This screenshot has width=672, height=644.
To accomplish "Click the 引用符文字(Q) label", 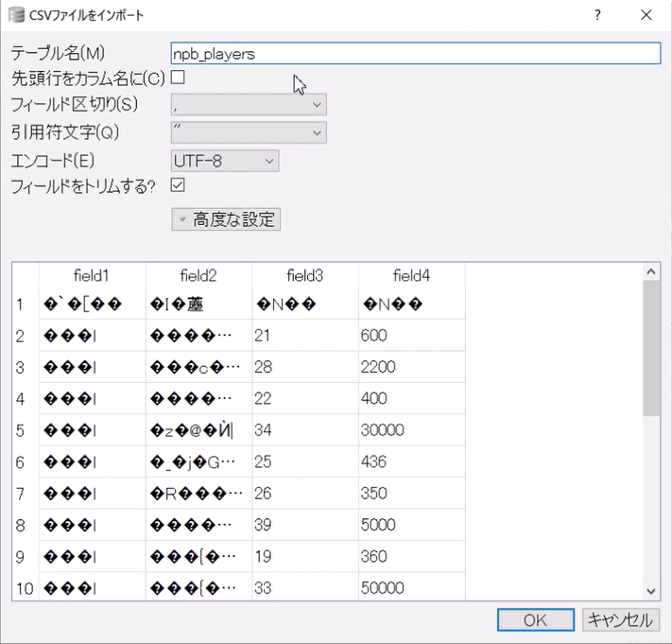I will 65,132.
